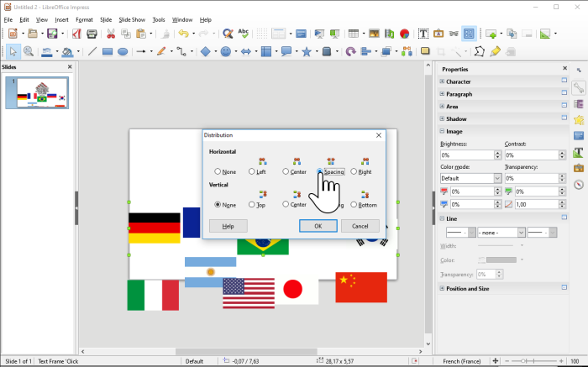This screenshot has height=367, width=588.
Task: Expand the Paragraph section in Properties
Action: (442, 94)
